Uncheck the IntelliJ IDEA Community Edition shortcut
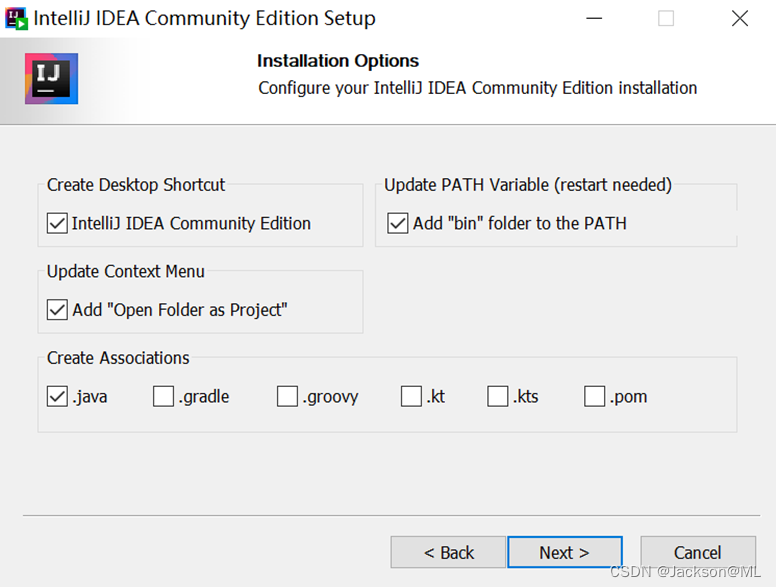The width and height of the screenshot is (776, 587). point(58,223)
